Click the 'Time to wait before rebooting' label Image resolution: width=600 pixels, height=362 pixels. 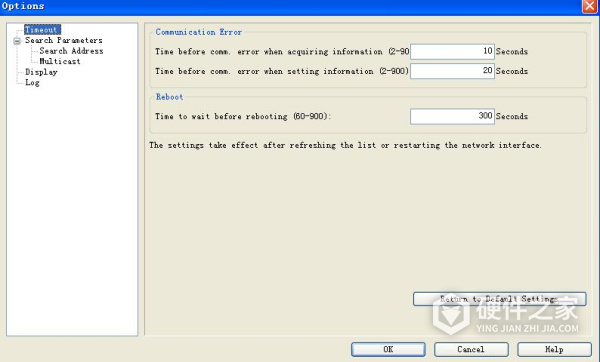click(243, 116)
